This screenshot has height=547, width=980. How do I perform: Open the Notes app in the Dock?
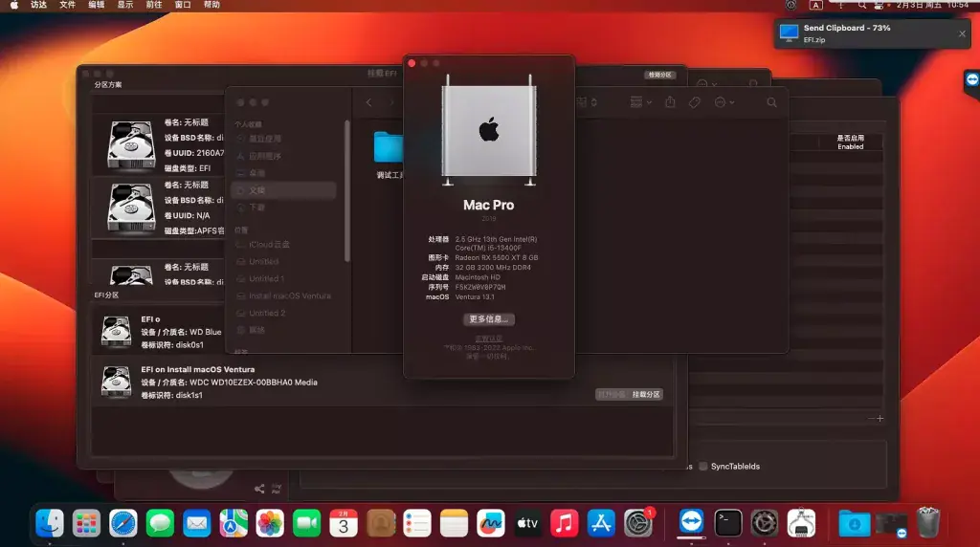(x=454, y=523)
